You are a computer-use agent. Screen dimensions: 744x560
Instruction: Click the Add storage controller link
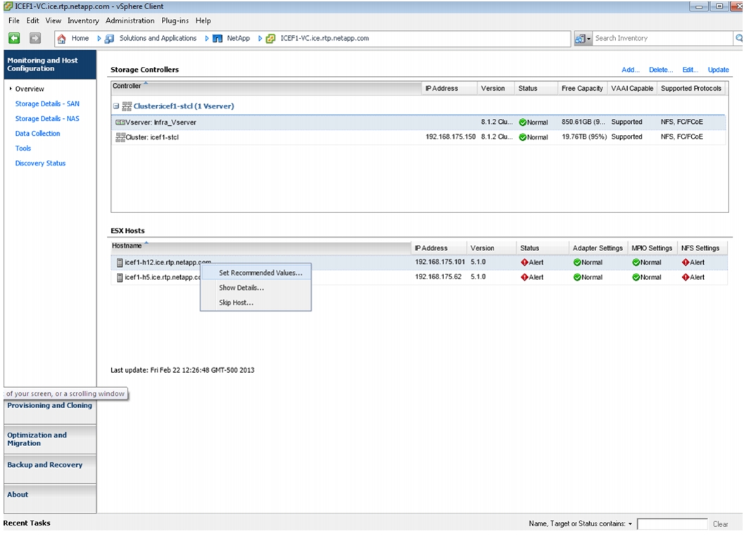tap(631, 70)
